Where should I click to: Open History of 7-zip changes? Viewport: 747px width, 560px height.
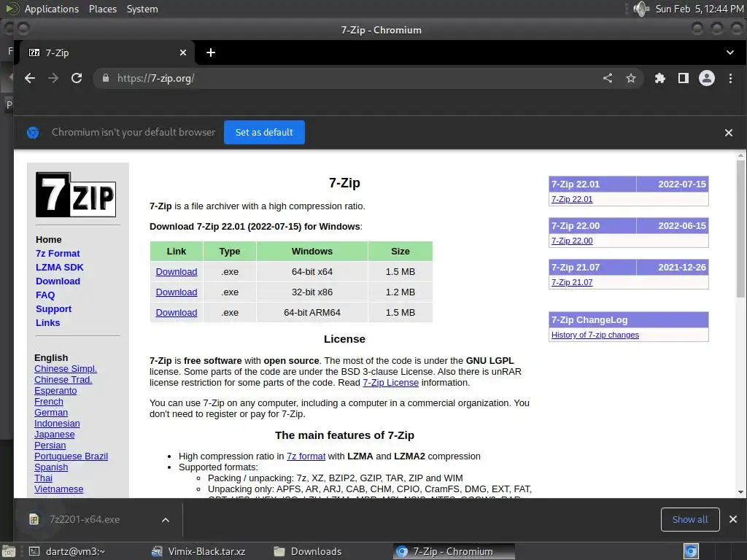point(595,335)
